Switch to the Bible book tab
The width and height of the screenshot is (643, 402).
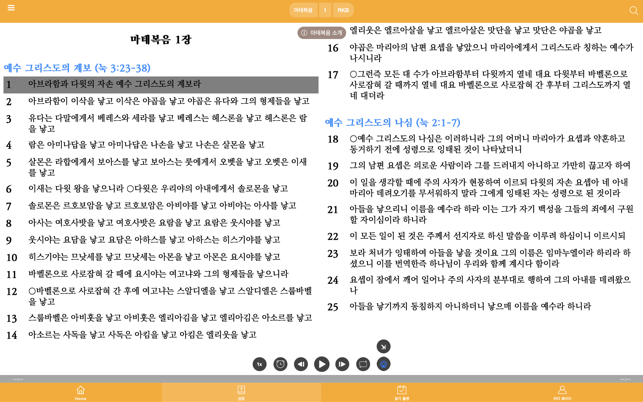pos(241,392)
